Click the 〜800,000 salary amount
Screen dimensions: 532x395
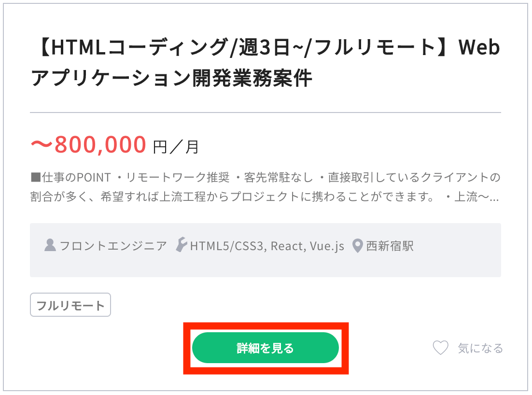(88, 144)
